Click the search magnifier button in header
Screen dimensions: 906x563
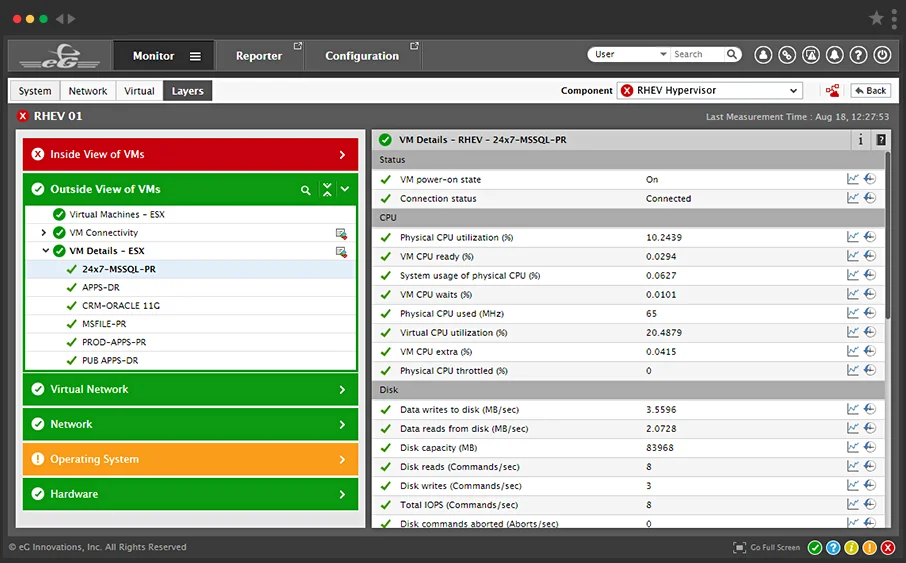pyautogui.click(x=732, y=54)
